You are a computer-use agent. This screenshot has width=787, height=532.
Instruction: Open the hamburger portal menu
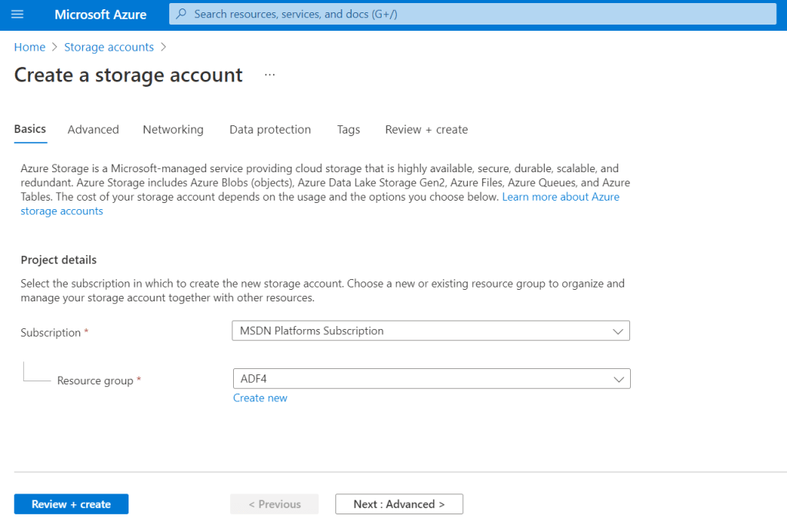point(18,15)
